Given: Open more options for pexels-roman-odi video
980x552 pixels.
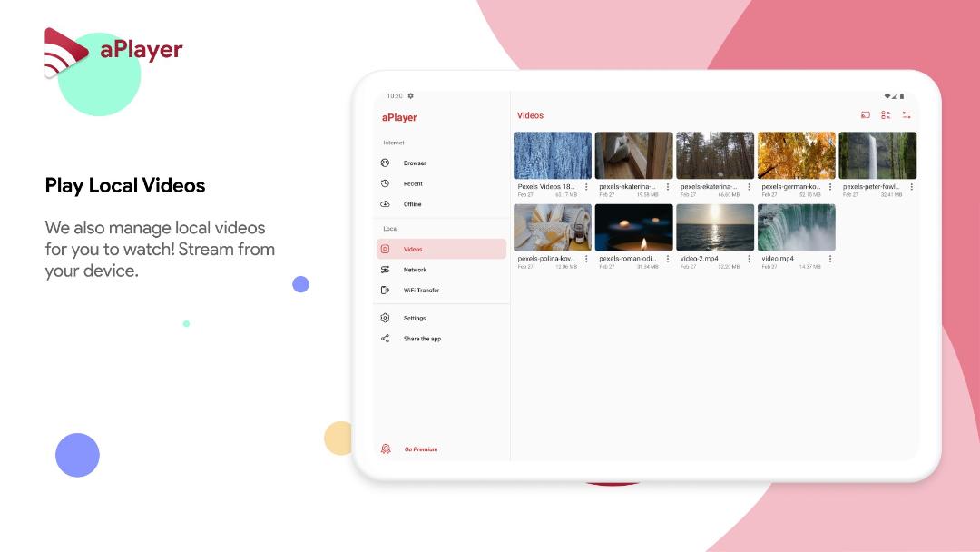Looking at the screenshot, I should click(x=668, y=258).
